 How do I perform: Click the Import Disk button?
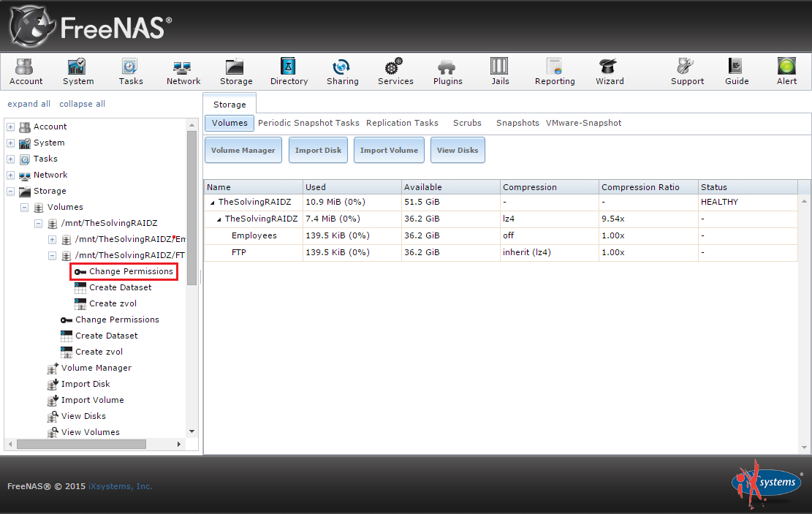click(318, 151)
